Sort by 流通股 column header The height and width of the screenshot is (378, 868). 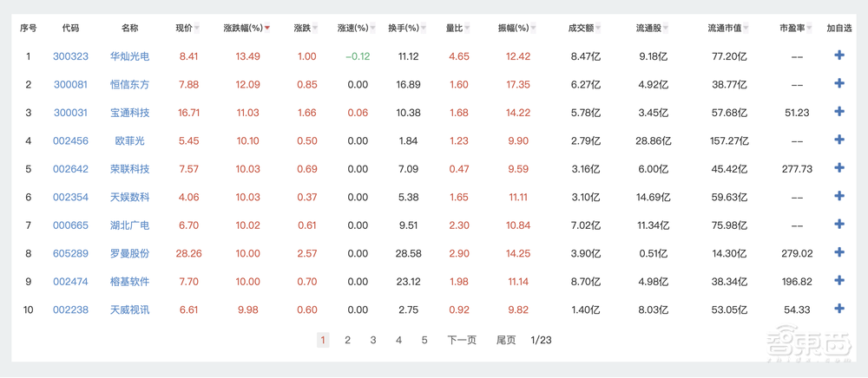coord(652,29)
